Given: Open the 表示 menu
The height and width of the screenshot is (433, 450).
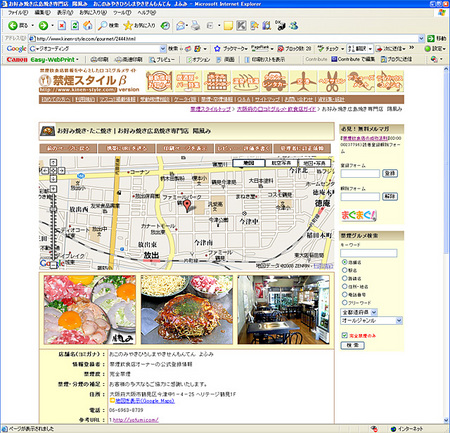Looking at the screenshot, I should click(65, 13).
